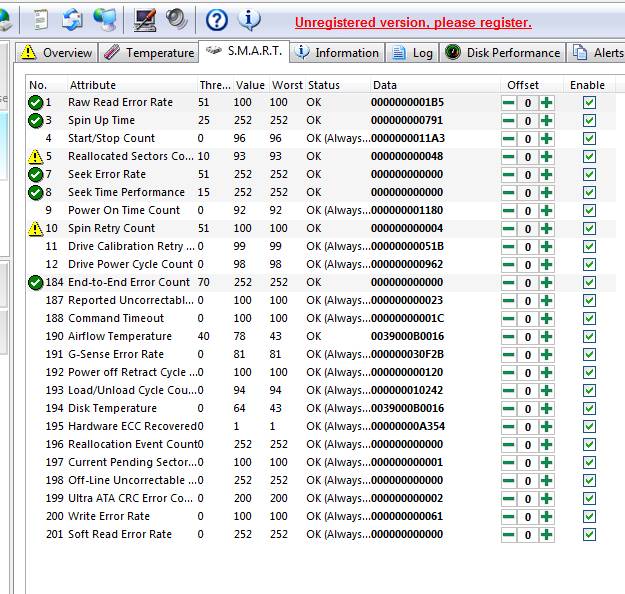Uncheck Enable for Command Timeout
The image size is (625, 594).
point(589,319)
